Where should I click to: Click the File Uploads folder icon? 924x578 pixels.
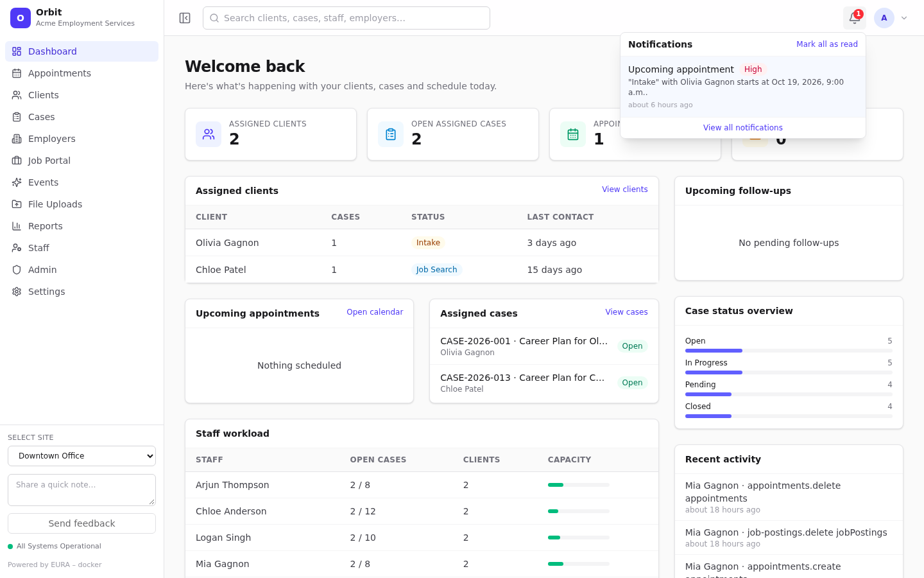tap(17, 204)
